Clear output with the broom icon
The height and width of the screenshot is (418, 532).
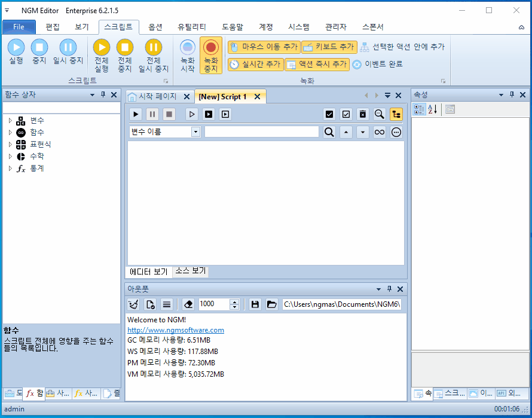pyautogui.click(x=133, y=304)
